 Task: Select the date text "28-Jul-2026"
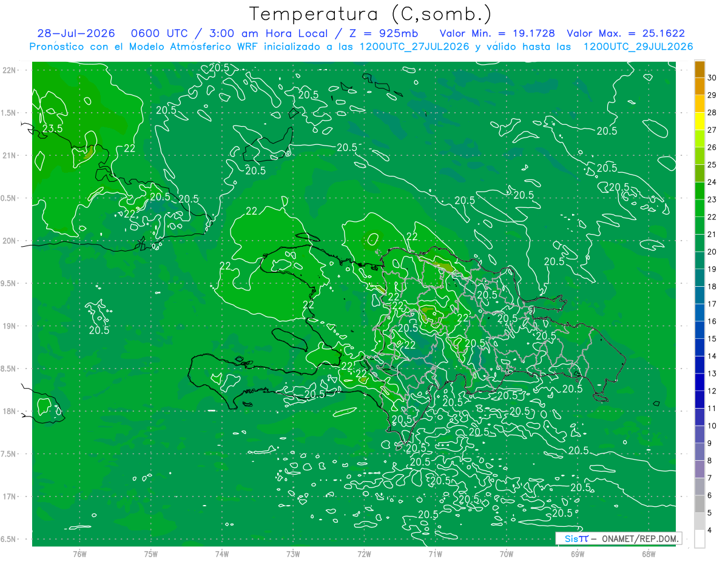coord(76,33)
